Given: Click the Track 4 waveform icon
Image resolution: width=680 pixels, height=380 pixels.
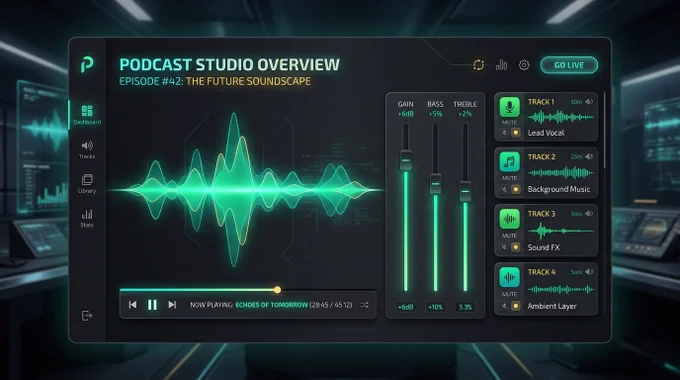Looking at the screenshot, I should pyautogui.click(x=510, y=278).
